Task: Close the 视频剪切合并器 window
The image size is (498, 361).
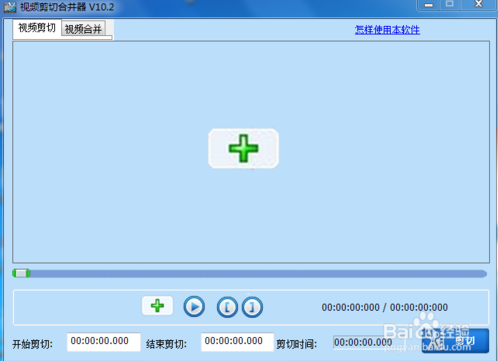Action: pyautogui.click(x=479, y=5)
